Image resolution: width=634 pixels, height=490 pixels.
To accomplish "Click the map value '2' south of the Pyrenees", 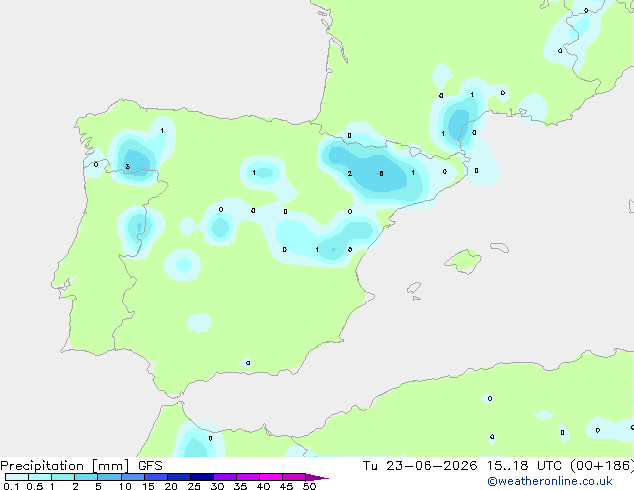I will [350, 173].
